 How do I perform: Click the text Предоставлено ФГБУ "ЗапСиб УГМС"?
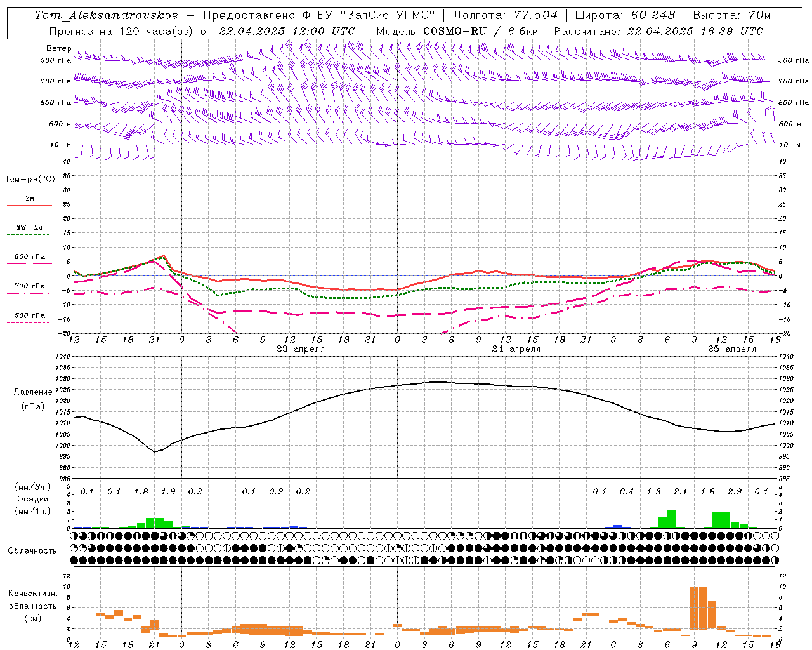coord(320,15)
